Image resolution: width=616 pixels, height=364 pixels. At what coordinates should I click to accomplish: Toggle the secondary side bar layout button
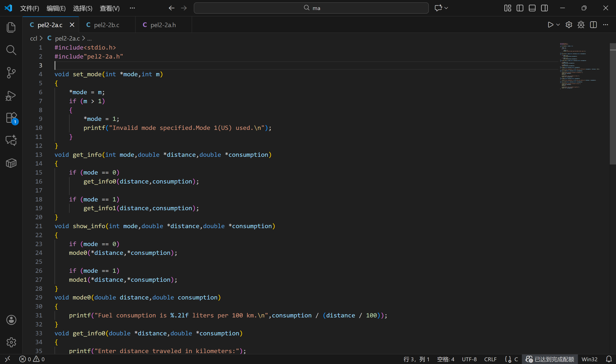pyautogui.click(x=544, y=8)
